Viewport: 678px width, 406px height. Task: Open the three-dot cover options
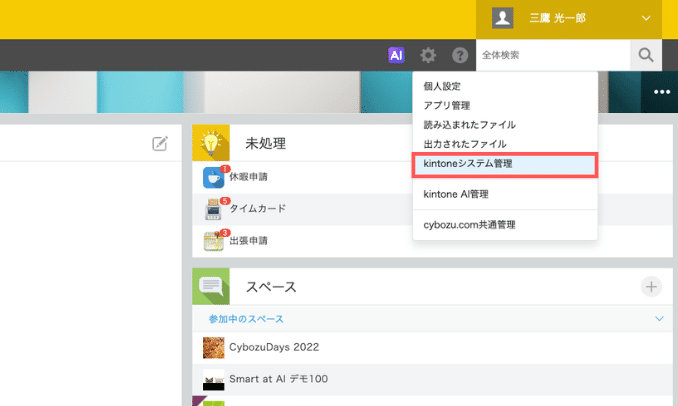pos(662,92)
